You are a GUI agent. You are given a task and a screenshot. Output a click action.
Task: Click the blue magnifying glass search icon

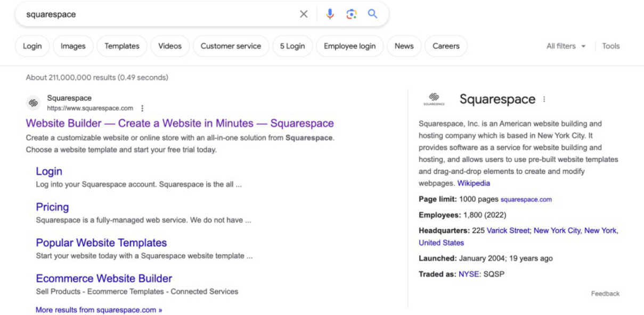(x=372, y=14)
